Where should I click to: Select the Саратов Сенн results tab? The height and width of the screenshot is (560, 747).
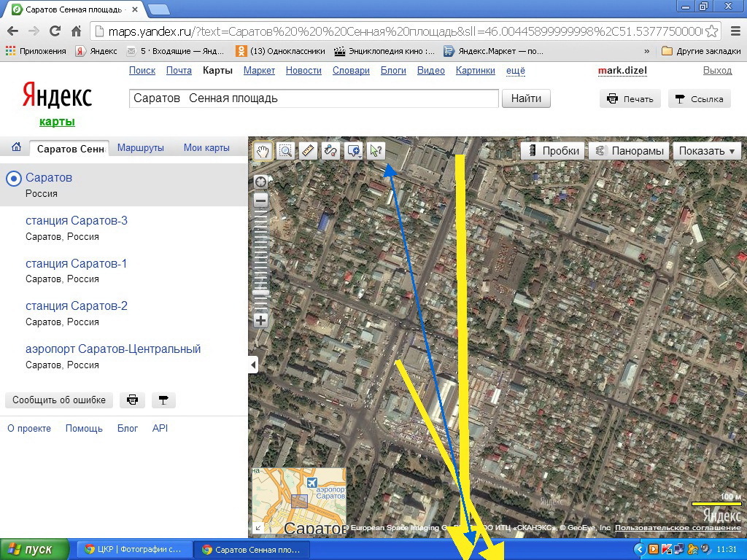point(69,149)
